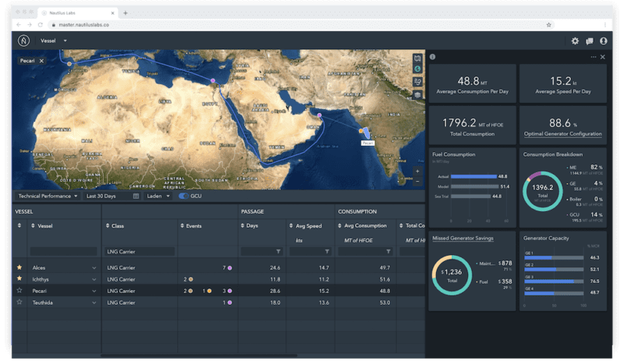
Task: Click the Class filter field with LNG Carrier
Action: coord(138,251)
